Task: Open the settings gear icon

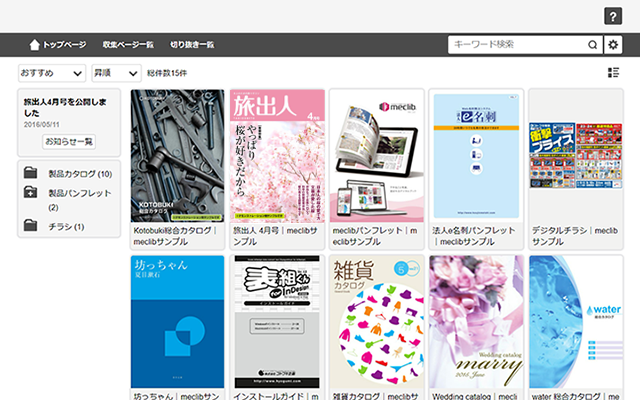Action: (613, 44)
